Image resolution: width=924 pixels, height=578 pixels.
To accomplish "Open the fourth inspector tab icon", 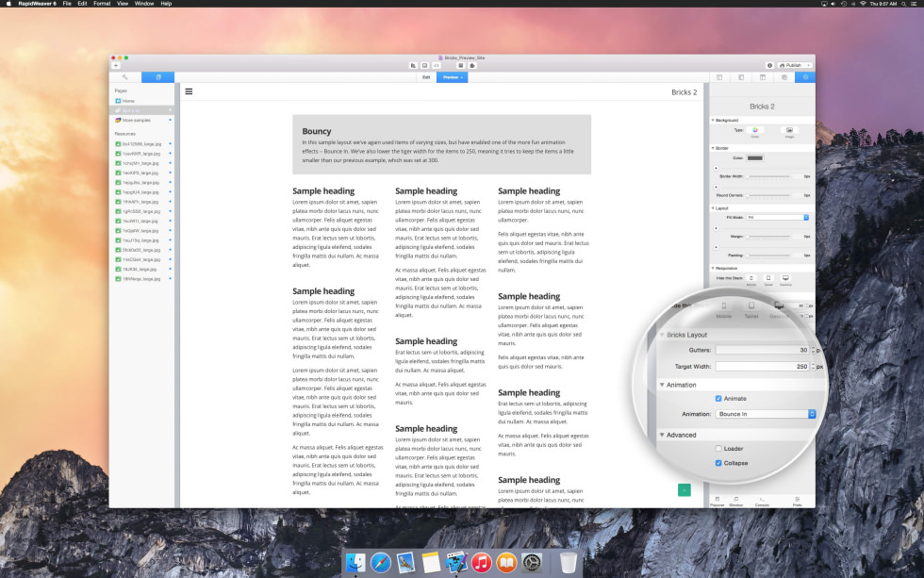I will coord(784,77).
